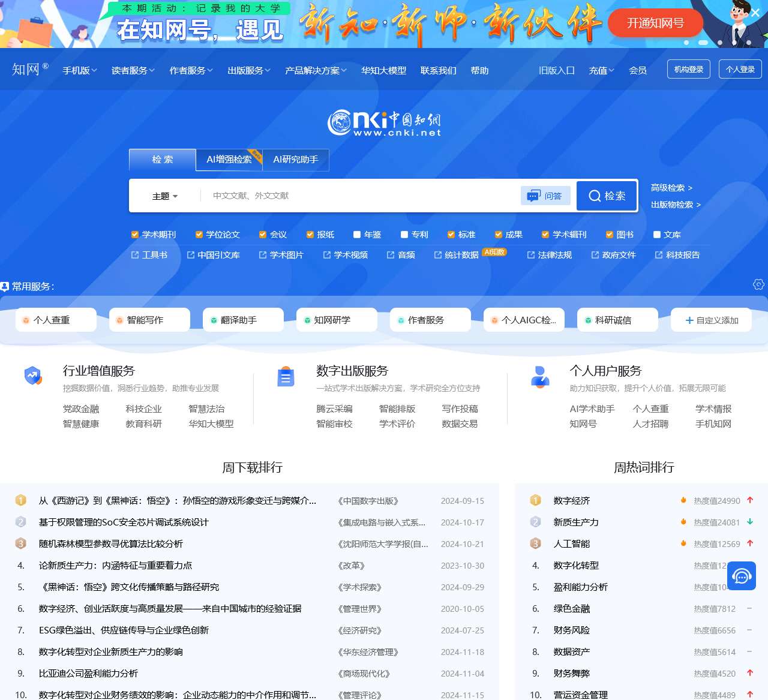Enable 文库 checkbox
Screen dimensions: 768x700
point(657,235)
